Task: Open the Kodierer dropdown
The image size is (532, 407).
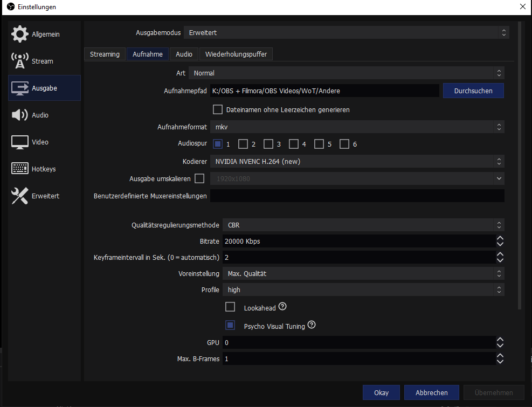Action: click(x=357, y=161)
